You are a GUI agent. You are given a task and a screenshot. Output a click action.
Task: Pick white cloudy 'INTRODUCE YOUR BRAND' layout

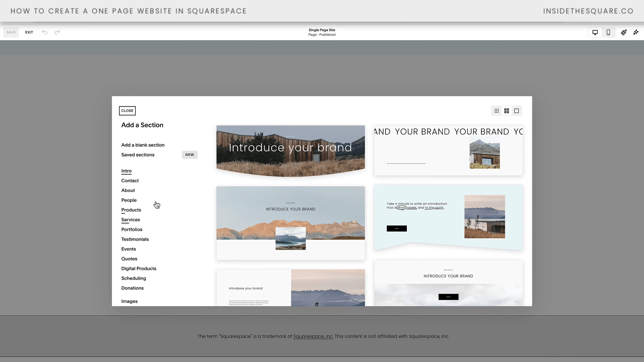pos(448,283)
